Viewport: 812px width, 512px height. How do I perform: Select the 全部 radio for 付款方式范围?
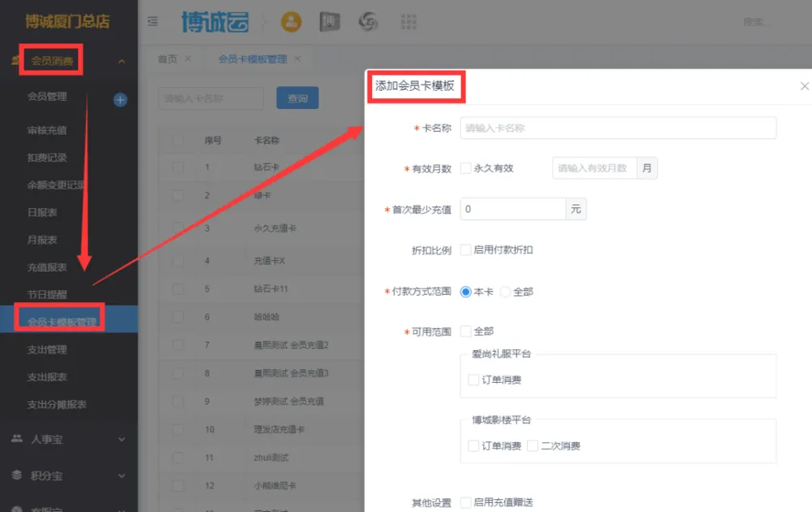(x=505, y=292)
